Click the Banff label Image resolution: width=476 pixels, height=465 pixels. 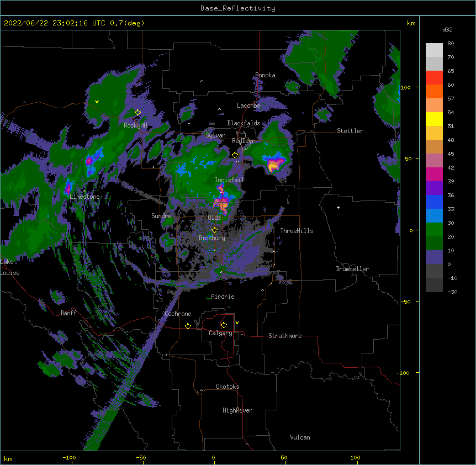pyautogui.click(x=68, y=313)
